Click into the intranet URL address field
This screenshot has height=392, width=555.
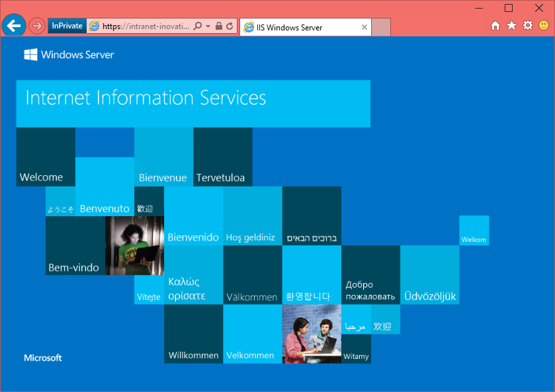pyautogui.click(x=146, y=26)
